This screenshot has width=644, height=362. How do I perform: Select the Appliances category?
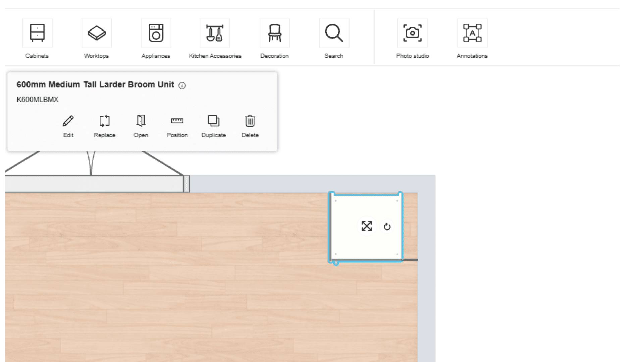(x=156, y=33)
